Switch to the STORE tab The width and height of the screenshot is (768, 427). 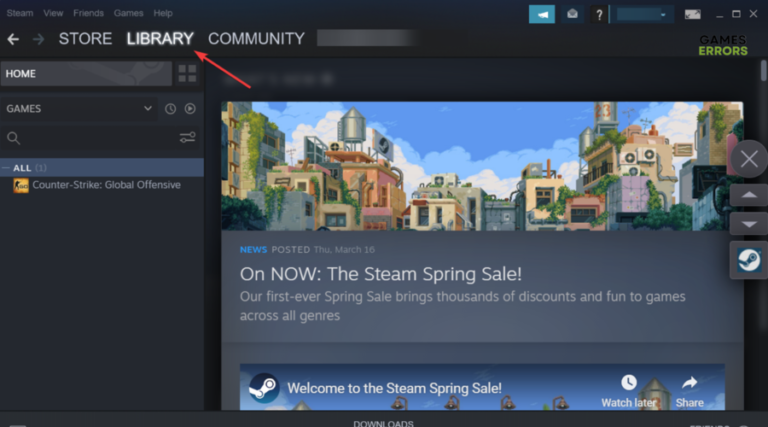click(x=85, y=39)
